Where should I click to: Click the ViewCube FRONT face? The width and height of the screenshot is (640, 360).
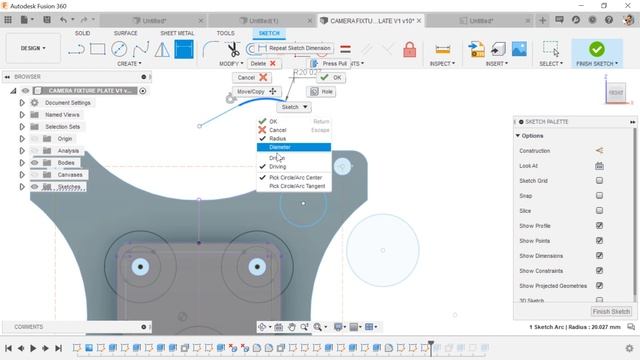coord(616,92)
